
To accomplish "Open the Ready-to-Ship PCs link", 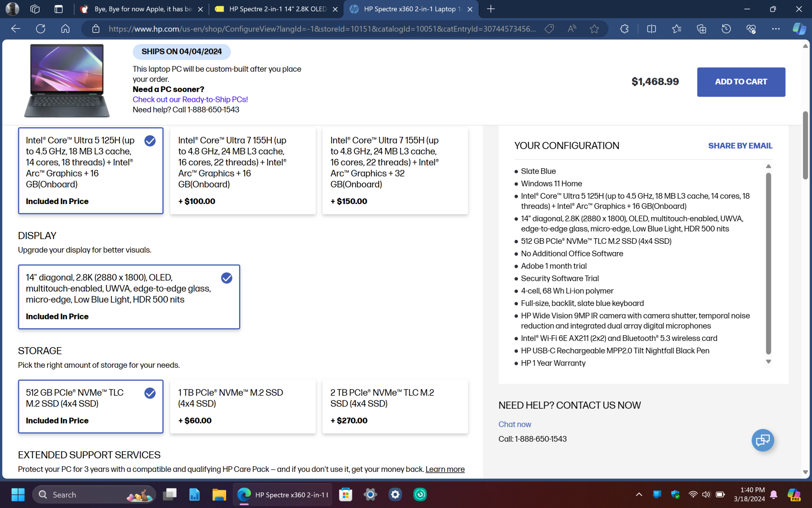I will tap(190, 100).
